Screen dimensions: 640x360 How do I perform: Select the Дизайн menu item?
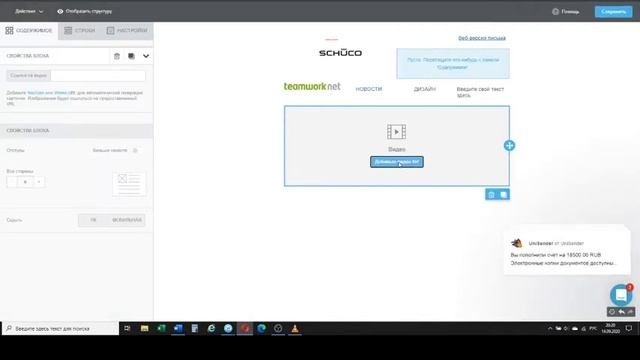coord(424,89)
